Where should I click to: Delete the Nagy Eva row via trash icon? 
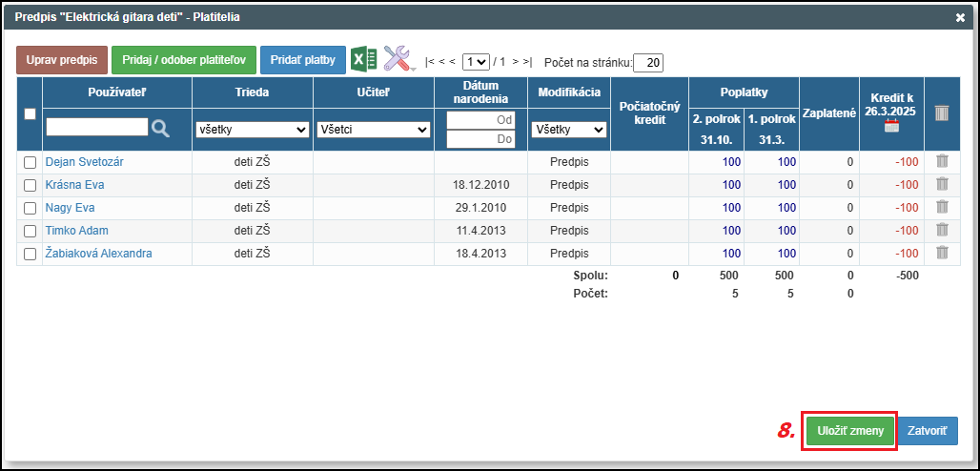tap(943, 207)
